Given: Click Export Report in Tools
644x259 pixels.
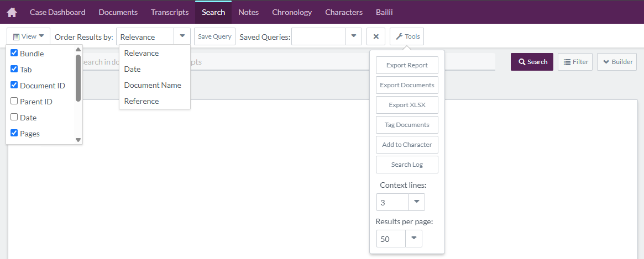Looking at the screenshot, I should coord(407,65).
